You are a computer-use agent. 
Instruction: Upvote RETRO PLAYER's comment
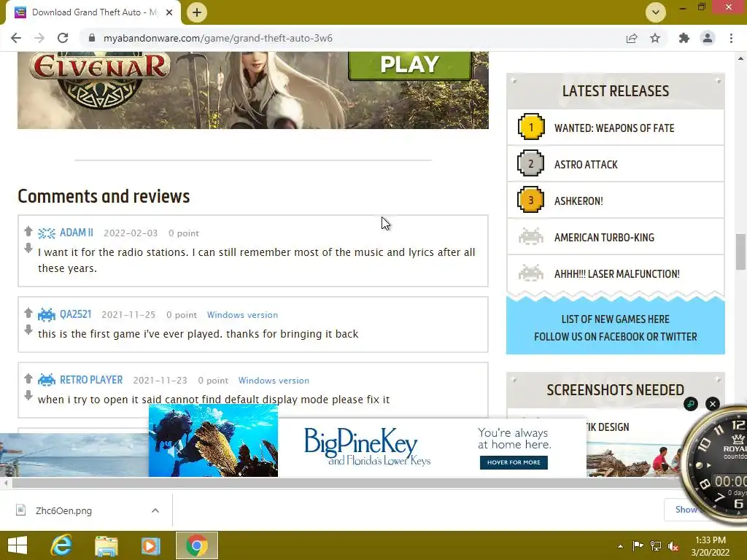click(x=28, y=378)
